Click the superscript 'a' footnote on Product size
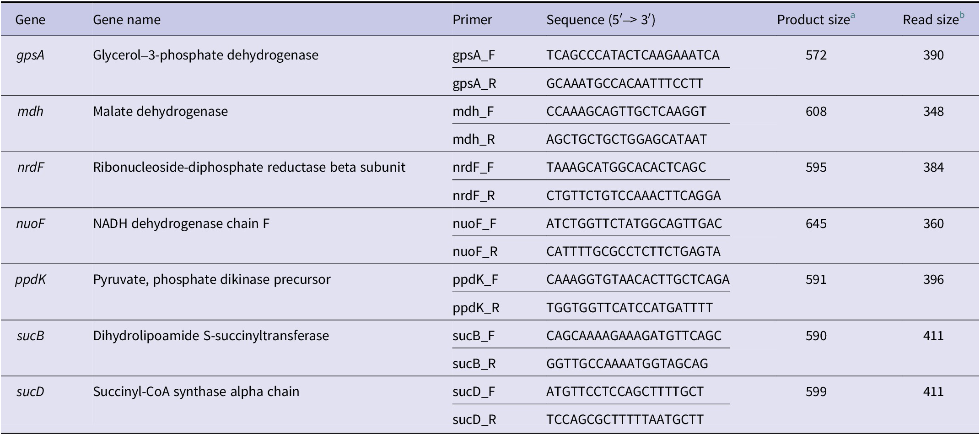The image size is (980, 435). click(x=853, y=16)
